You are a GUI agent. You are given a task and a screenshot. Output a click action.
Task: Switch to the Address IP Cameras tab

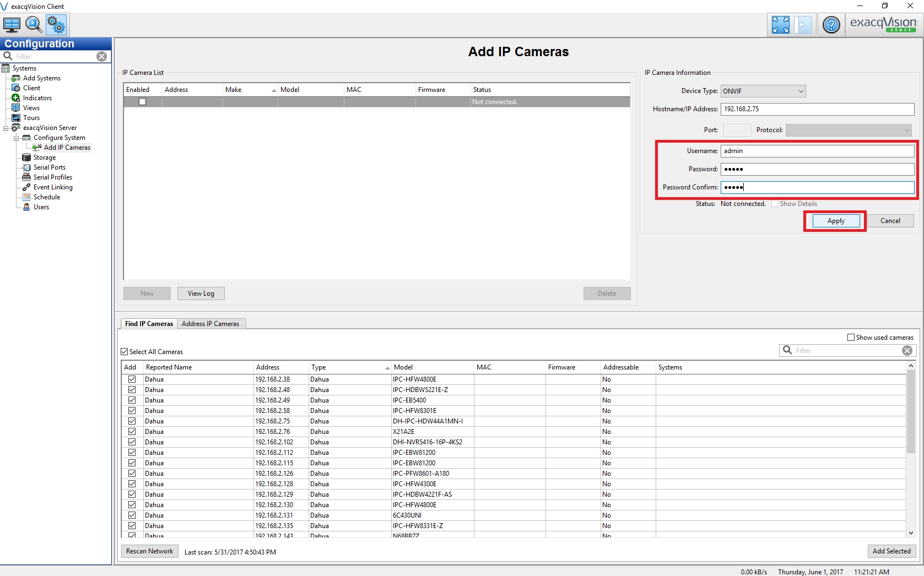[x=210, y=324]
